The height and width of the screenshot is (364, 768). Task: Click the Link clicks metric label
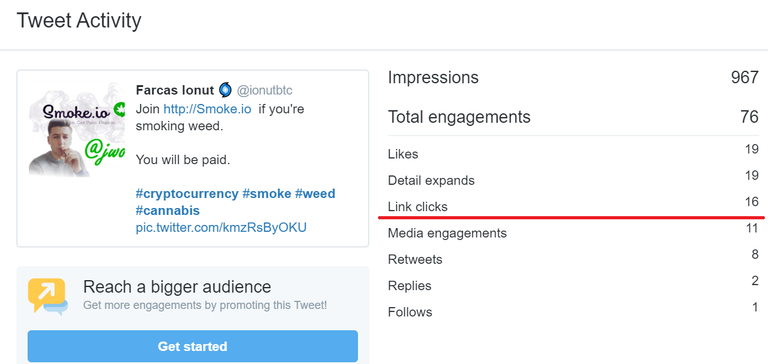click(x=418, y=207)
